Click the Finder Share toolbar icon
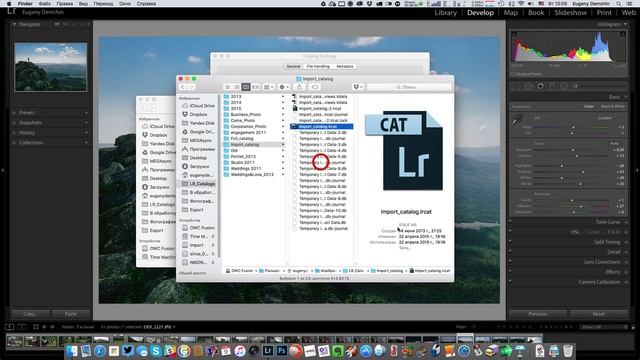 pos(299,87)
